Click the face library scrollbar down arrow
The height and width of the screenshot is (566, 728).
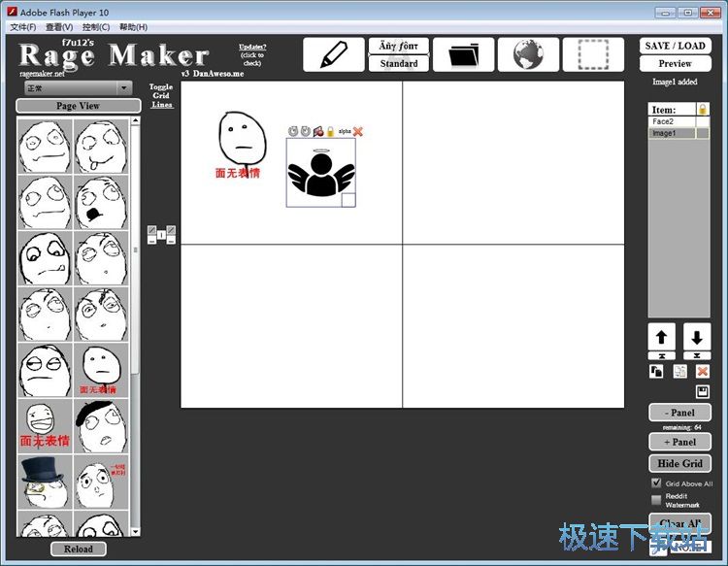(135, 532)
